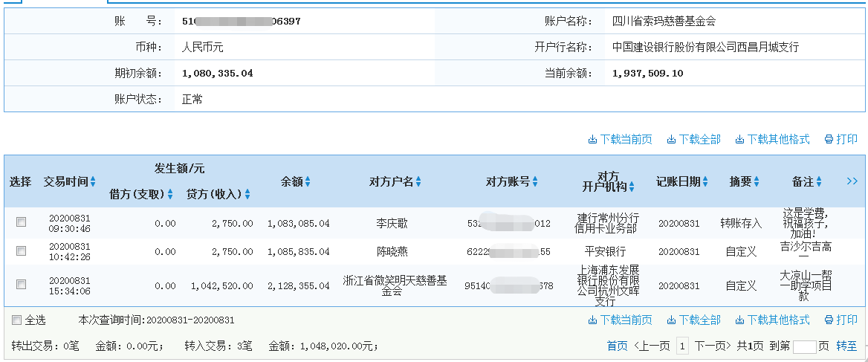
Task: Click currency value 人民币元
Action: tap(203, 48)
